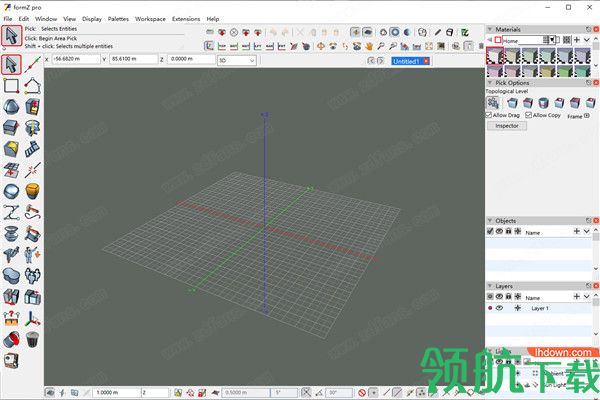This screenshot has height=400, width=600.
Task: Toggle Layer 1 visibility eye
Action: pos(499,308)
